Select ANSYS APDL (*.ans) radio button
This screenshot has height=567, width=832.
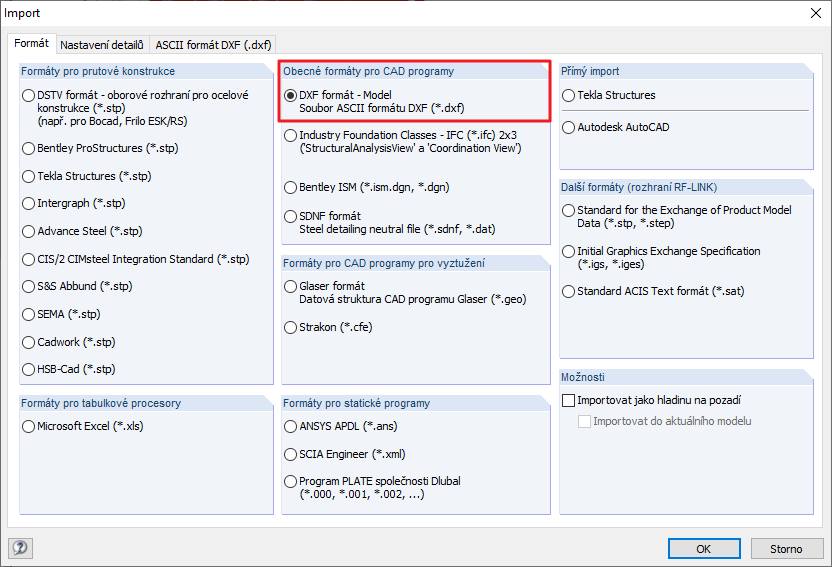(x=290, y=426)
